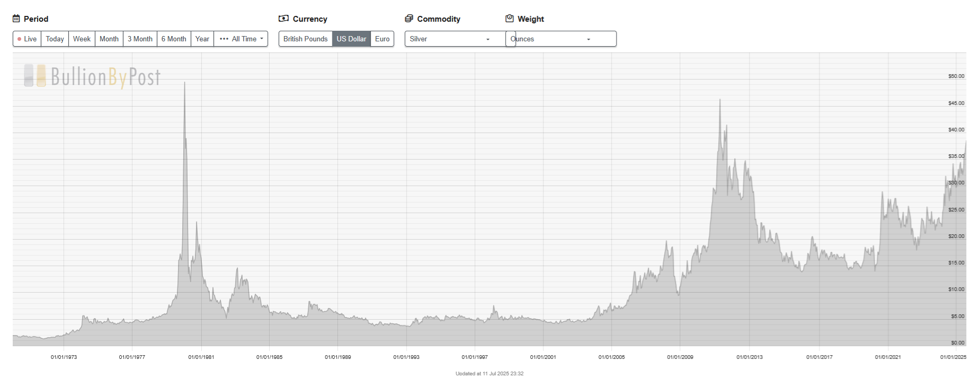Image resolution: width=980 pixels, height=387 pixels.
Task: Click the $20.00 price axis label
Action: [956, 236]
